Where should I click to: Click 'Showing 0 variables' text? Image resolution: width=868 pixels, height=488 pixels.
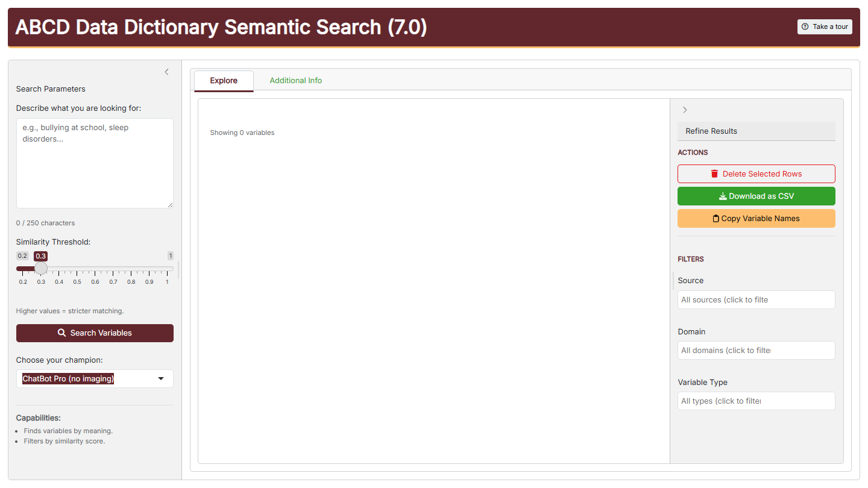pos(242,133)
